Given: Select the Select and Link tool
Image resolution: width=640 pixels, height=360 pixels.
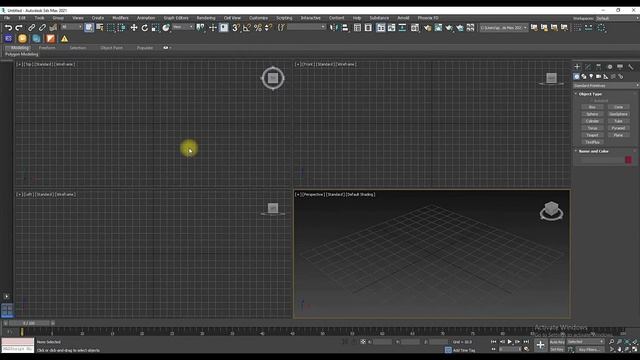Looking at the screenshot, I should click(x=31, y=28).
